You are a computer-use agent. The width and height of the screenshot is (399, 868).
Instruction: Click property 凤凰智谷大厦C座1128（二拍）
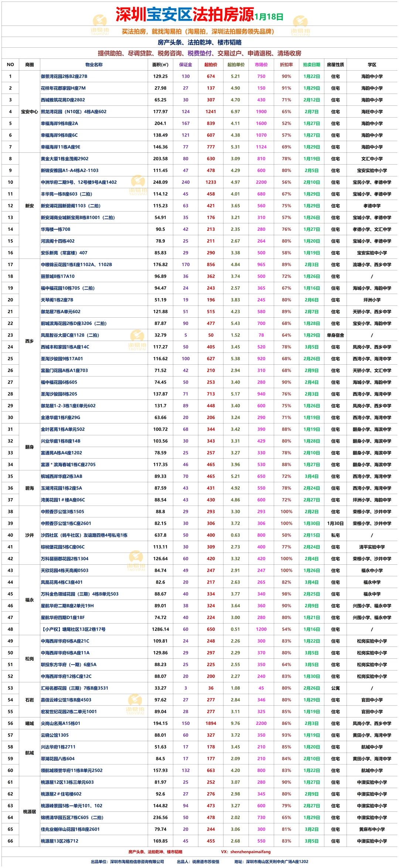pos(70,335)
